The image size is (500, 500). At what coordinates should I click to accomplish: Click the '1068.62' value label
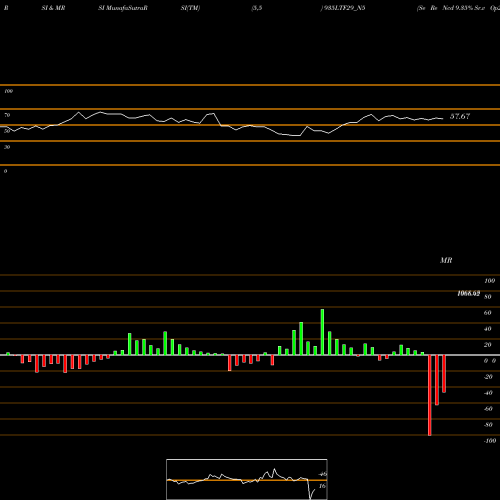click(469, 293)
